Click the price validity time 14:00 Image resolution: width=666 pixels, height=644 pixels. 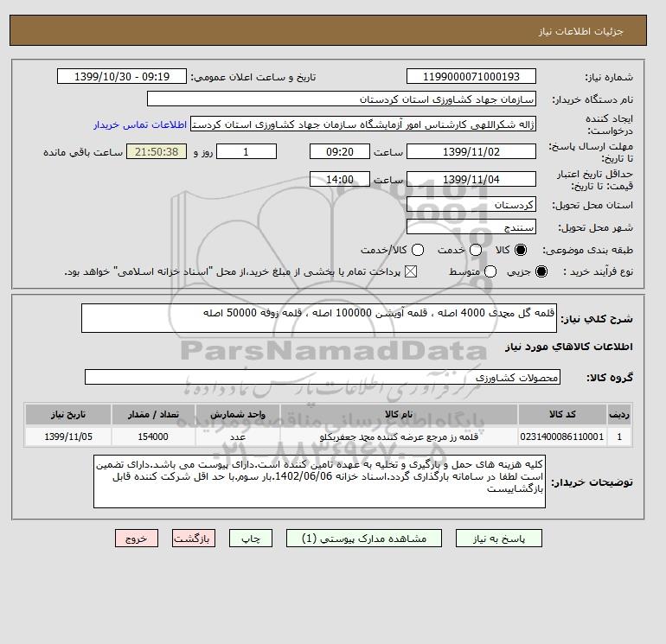tap(340, 179)
